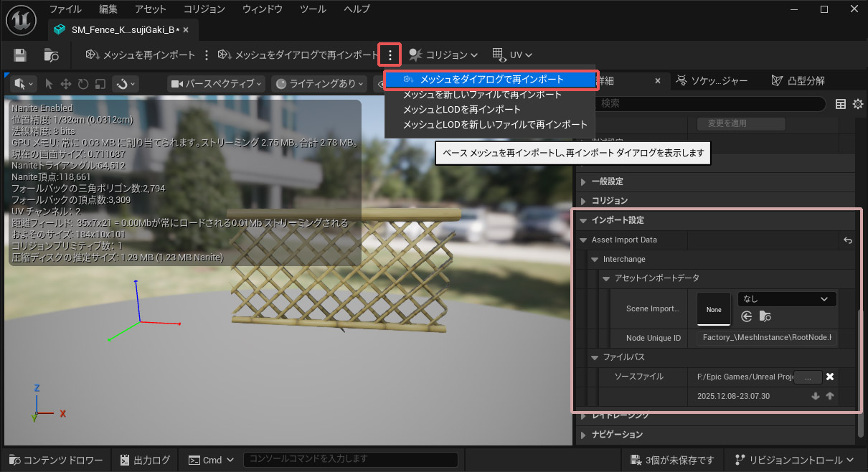Open the なし combo box for Scene Import
This screenshot has width=868, height=472.
tap(786, 299)
